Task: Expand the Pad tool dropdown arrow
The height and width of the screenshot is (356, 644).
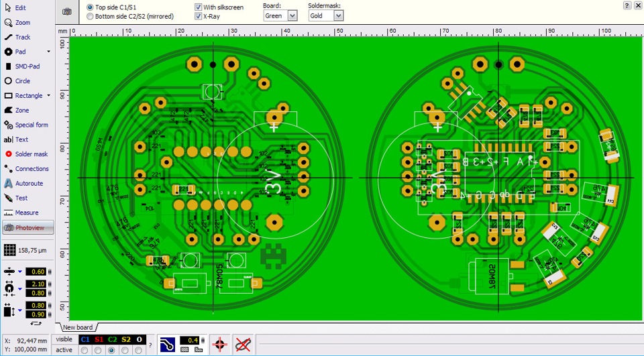Action: (48, 52)
